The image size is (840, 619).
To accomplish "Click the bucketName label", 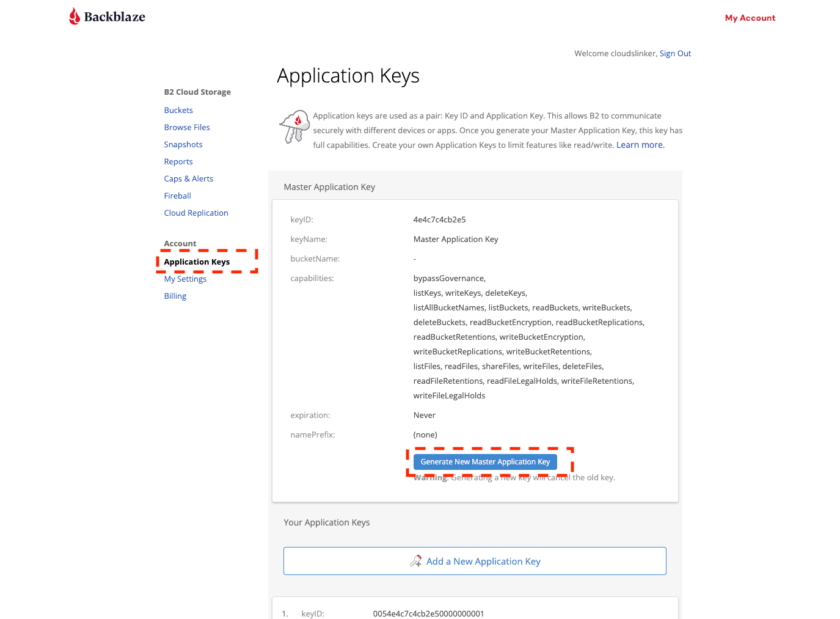I will [x=315, y=258].
